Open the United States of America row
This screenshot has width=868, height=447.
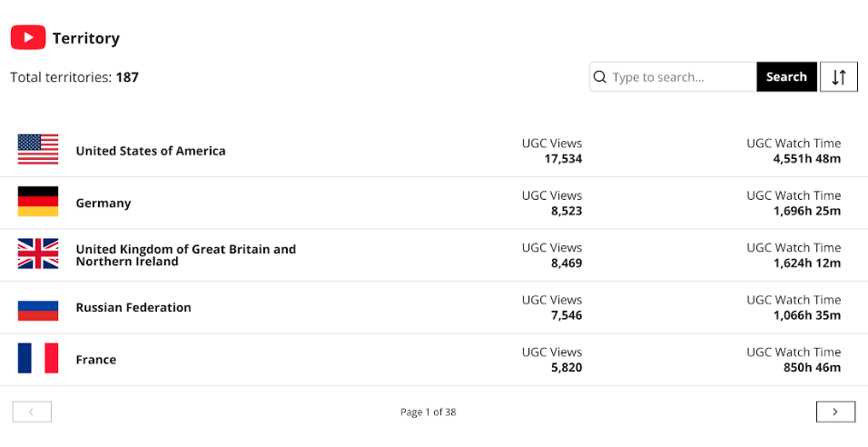point(434,151)
